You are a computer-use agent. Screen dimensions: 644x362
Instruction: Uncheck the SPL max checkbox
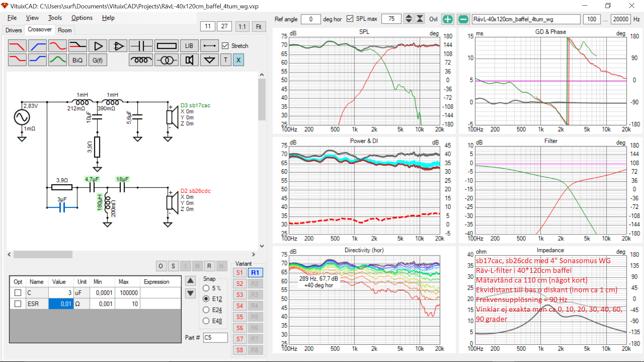click(x=350, y=19)
